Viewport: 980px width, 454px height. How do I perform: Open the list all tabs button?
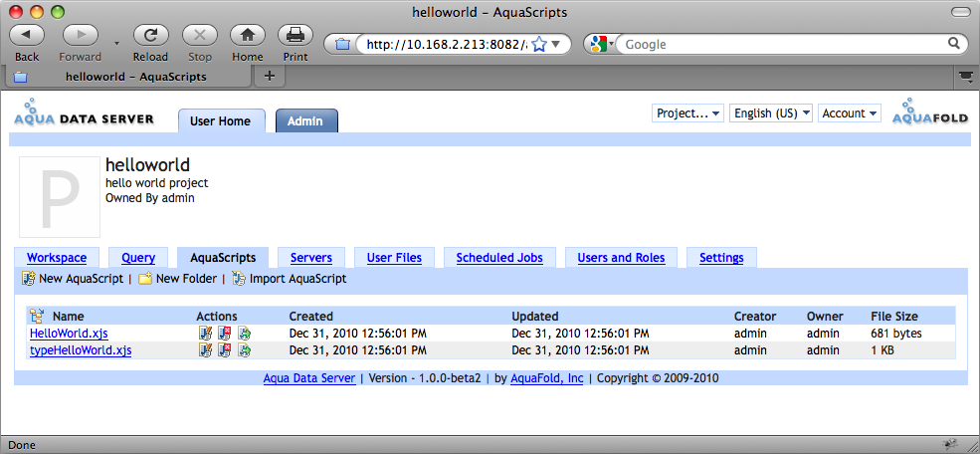point(966,77)
